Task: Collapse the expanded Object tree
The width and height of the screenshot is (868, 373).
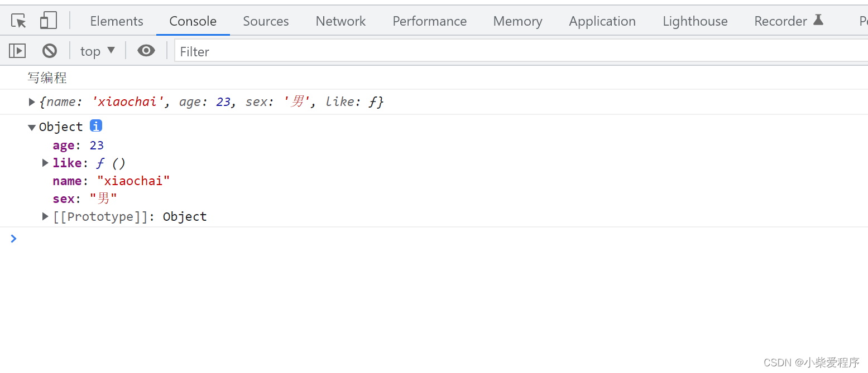Action: coord(32,127)
